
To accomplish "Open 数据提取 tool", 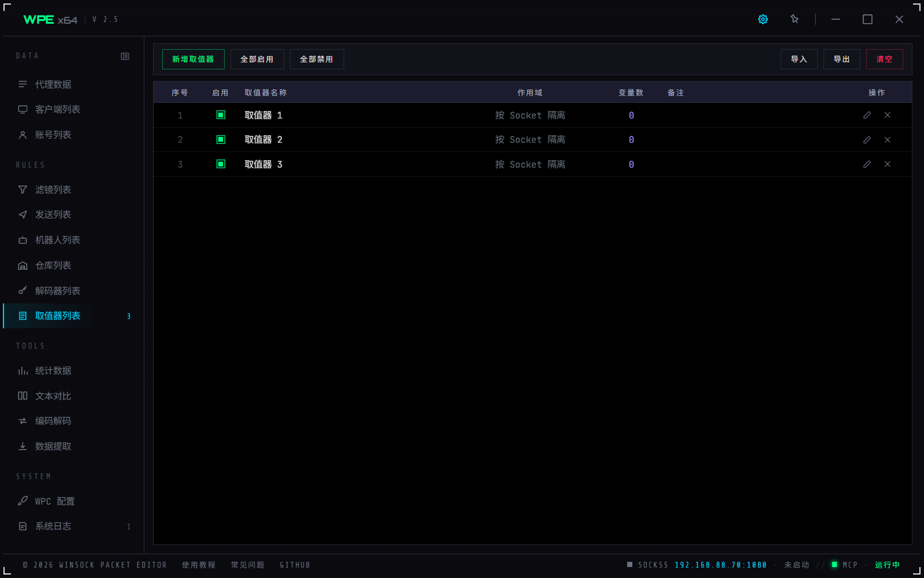I will click(73, 446).
